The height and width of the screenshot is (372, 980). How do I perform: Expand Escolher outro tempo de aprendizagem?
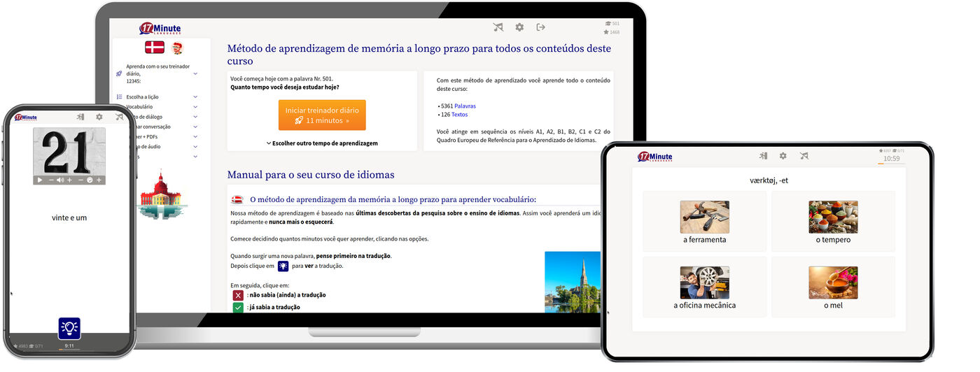pyautogui.click(x=322, y=143)
